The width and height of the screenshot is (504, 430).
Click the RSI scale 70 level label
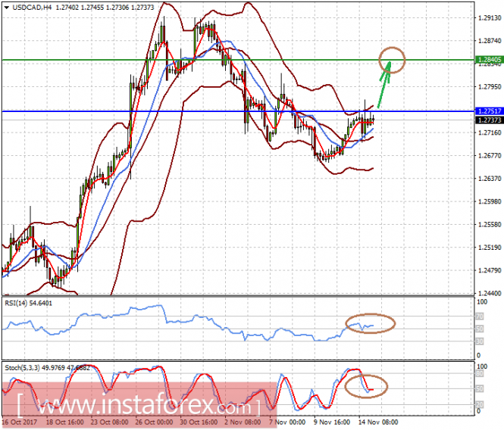pyautogui.click(x=480, y=316)
